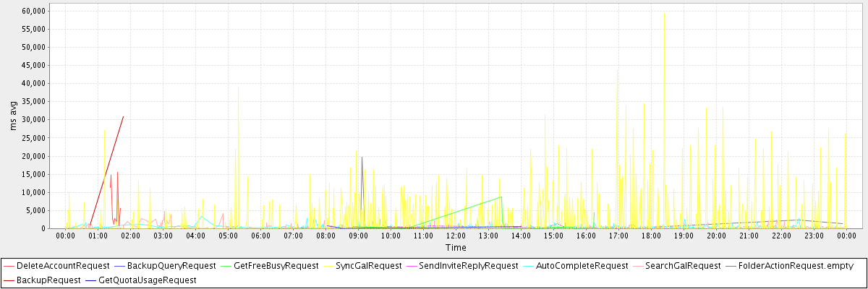The width and height of the screenshot is (868, 289).
Task: Select the SyncGalRequest legend item
Action: tap(370, 266)
